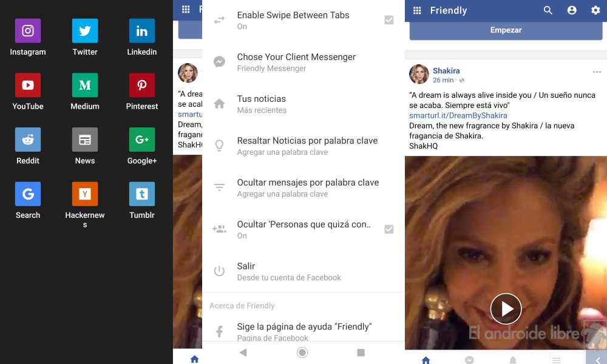Tap the Android back navigation triangle
Viewport: 607px width, 364px height.
point(243,352)
